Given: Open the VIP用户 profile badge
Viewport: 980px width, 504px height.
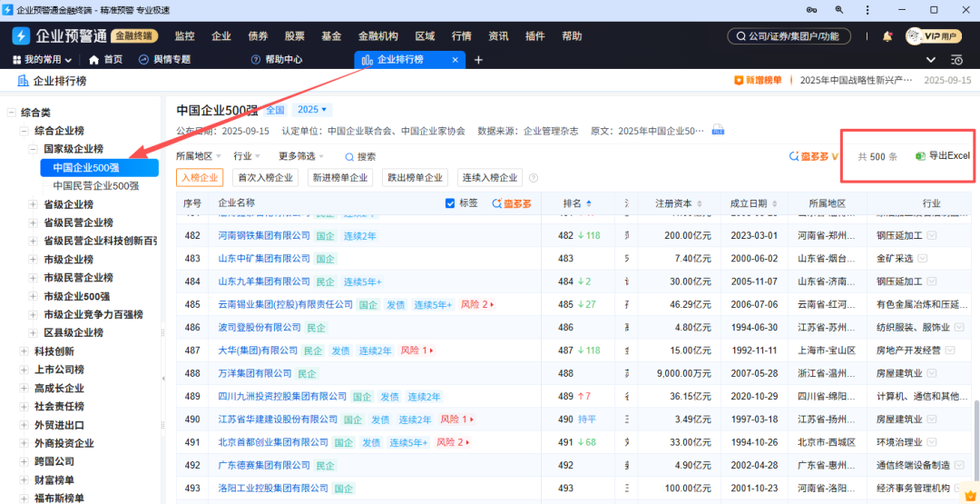Looking at the screenshot, I should [x=934, y=36].
